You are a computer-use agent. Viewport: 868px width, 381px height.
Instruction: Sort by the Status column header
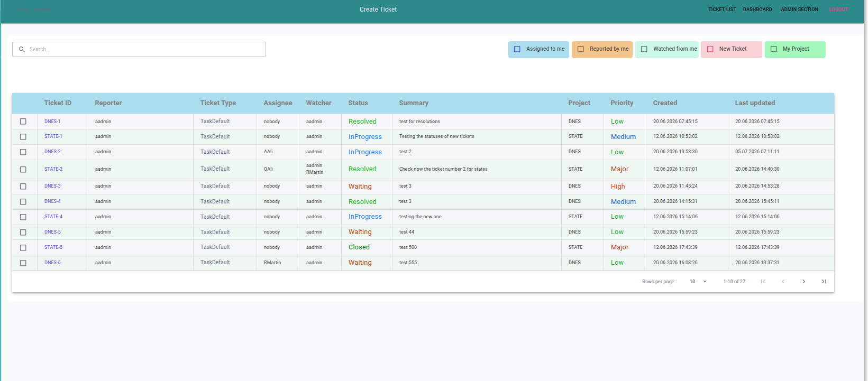tap(358, 103)
